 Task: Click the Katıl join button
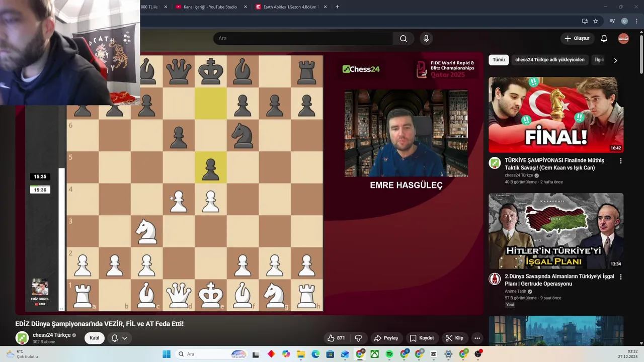[x=95, y=338]
